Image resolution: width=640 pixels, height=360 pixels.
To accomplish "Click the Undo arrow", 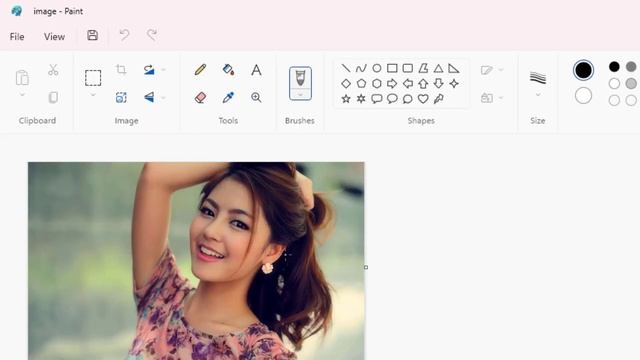I will click(124, 35).
